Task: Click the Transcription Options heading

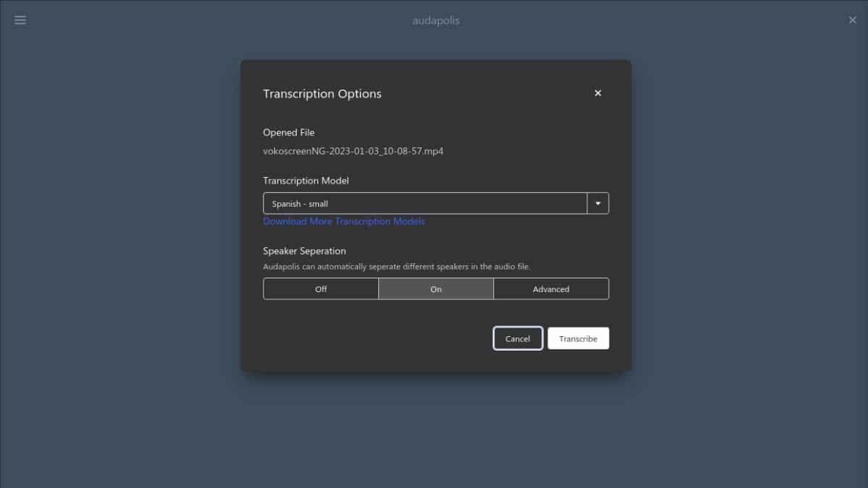Action: tap(322, 94)
